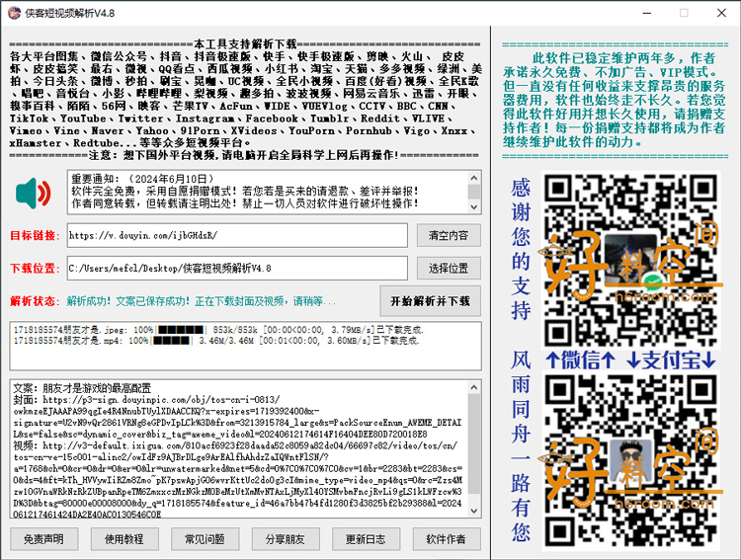Click the result box scrollbar thumb

474,443
